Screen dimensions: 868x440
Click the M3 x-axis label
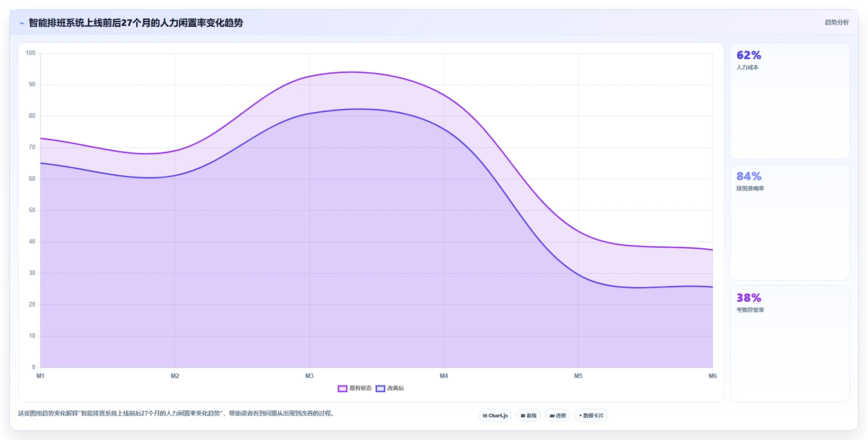point(309,376)
